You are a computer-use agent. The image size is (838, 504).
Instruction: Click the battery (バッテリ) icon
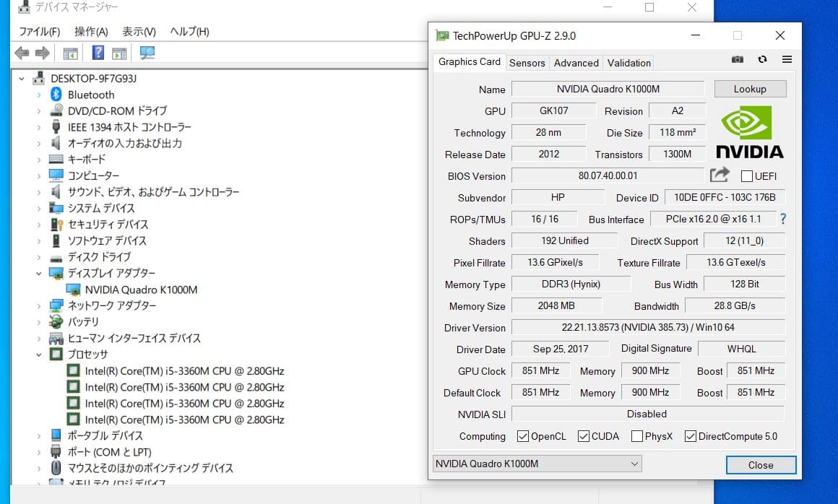(56, 321)
